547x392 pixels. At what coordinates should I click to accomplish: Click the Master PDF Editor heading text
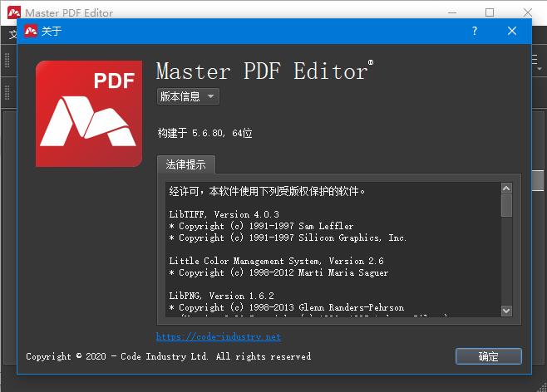264,71
